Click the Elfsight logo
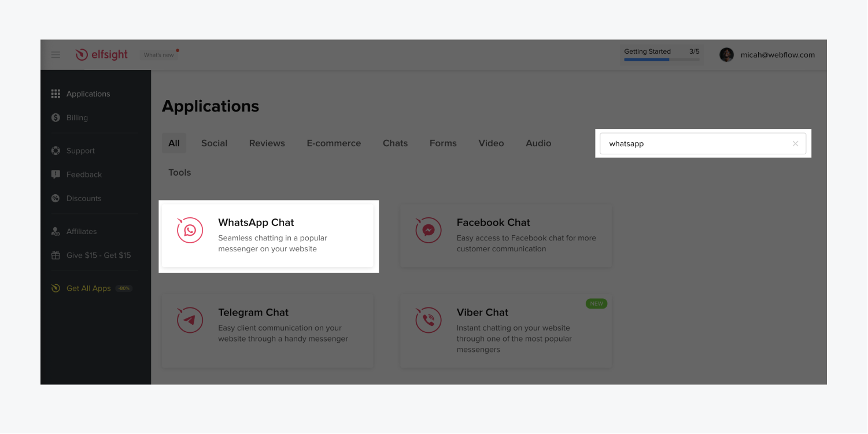 pyautogui.click(x=102, y=55)
